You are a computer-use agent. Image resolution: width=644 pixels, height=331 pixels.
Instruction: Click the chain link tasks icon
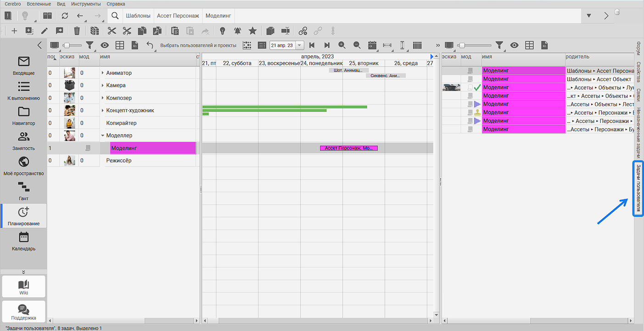click(302, 31)
